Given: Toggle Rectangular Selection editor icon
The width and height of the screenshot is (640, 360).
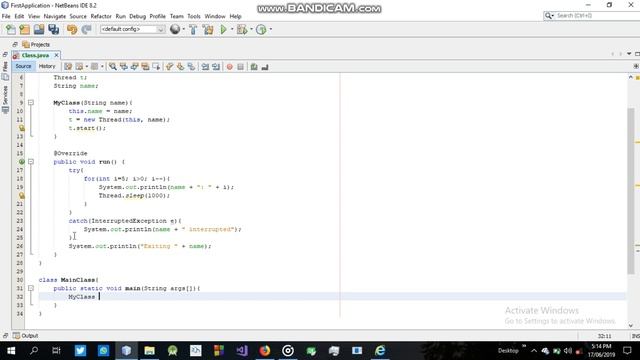Looking at the screenshot, I should 156,67.
